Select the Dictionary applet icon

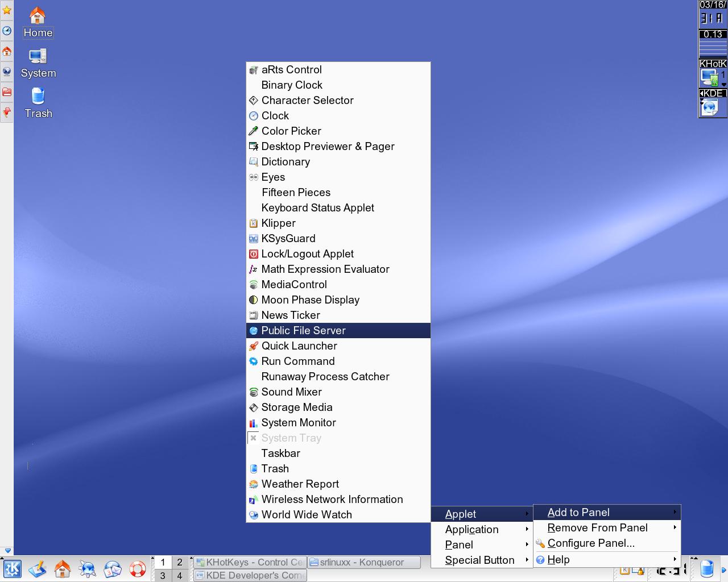(254, 162)
